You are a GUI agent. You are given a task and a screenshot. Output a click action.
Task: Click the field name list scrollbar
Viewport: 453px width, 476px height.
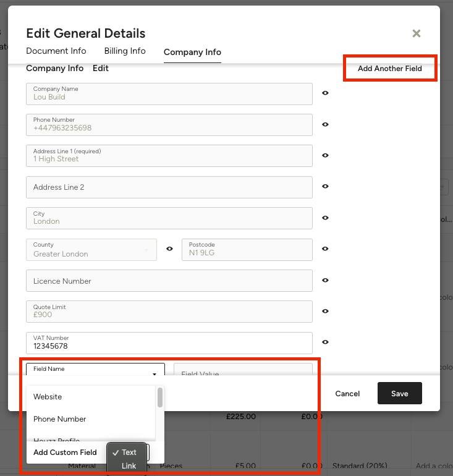click(160, 397)
